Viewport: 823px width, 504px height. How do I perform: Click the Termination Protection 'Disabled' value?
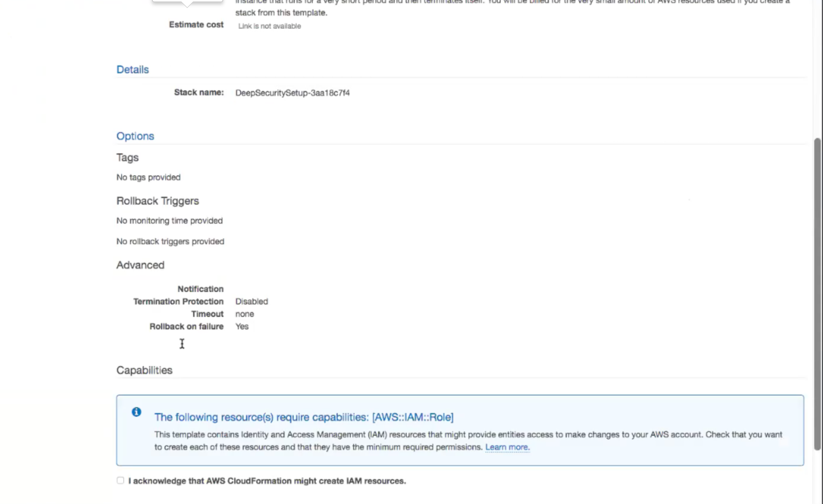[251, 302]
